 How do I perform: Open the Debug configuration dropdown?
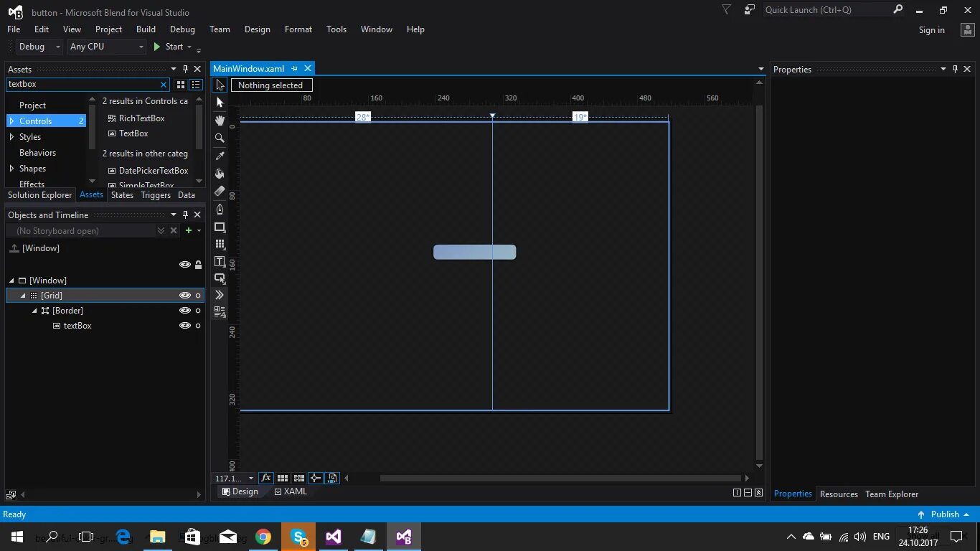(40, 47)
